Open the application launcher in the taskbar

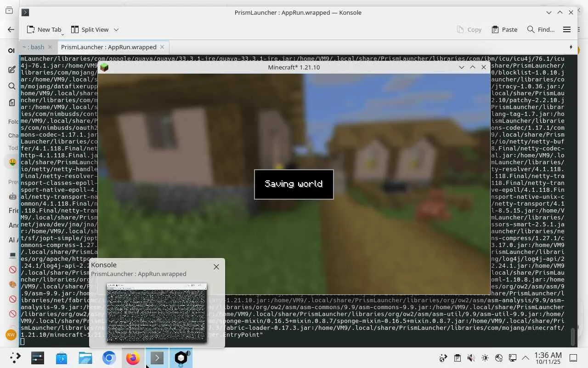pyautogui.click(x=15, y=358)
